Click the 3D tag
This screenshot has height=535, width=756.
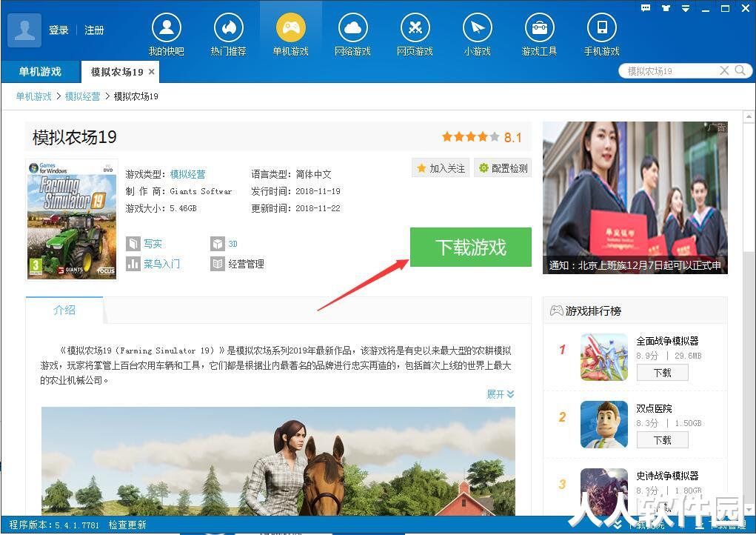pyautogui.click(x=233, y=244)
